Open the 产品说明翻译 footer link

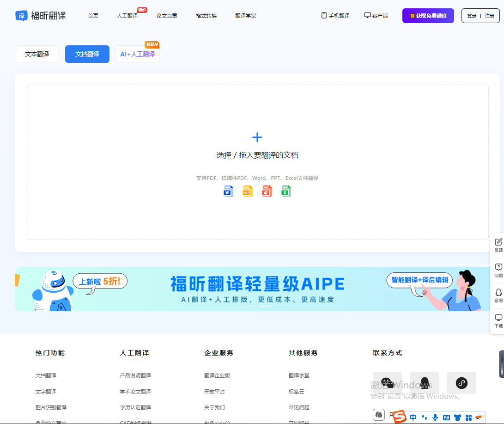(135, 375)
